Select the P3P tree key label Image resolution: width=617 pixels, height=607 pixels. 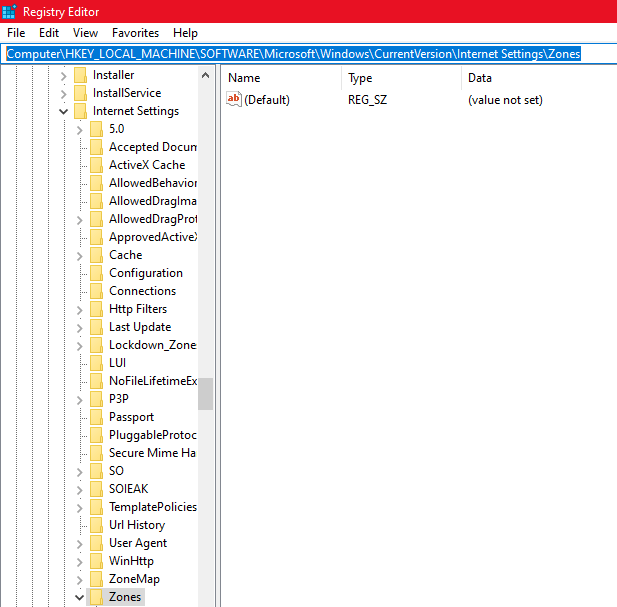click(119, 399)
